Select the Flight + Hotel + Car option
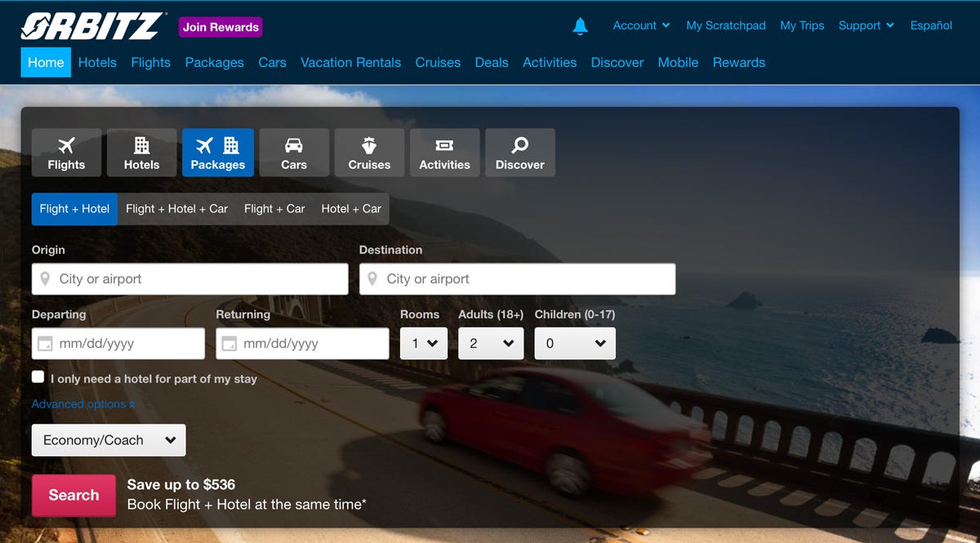 point(176,209)
